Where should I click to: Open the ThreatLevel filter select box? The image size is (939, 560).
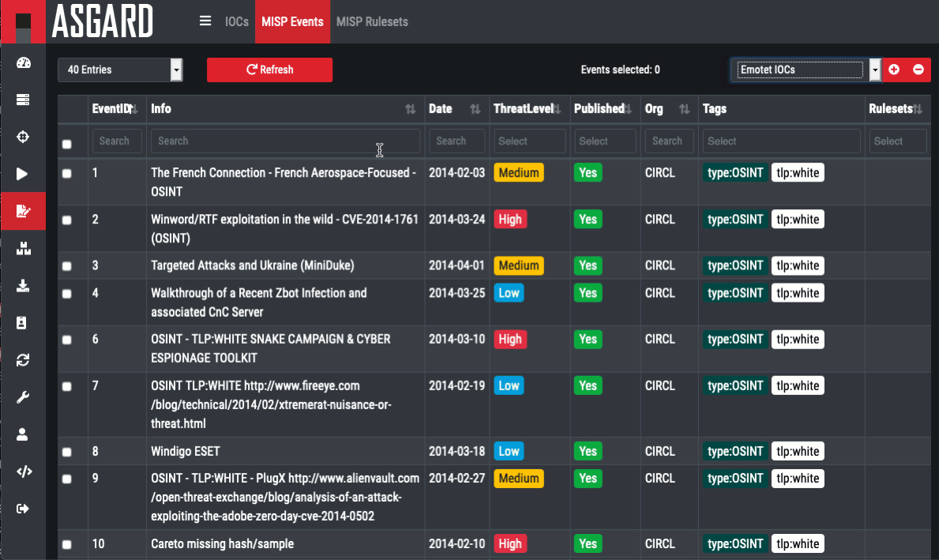click(529, 141)
